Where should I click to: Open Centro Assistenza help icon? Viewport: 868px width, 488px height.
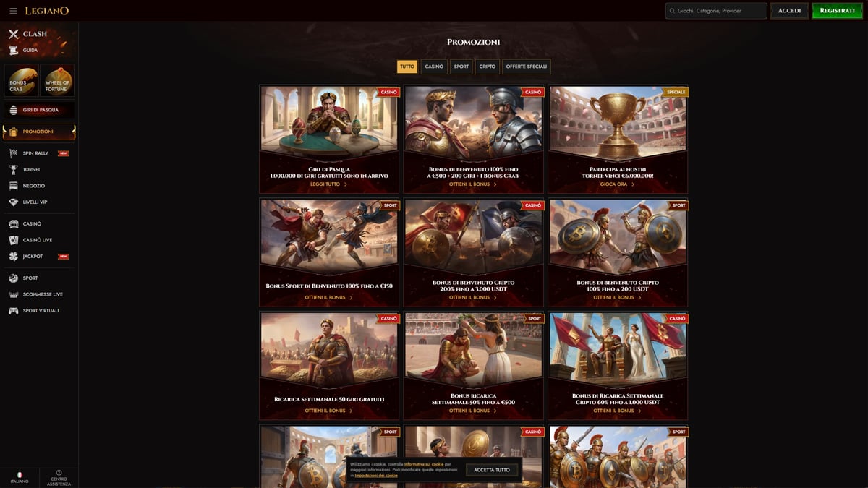[x=59, y=478]
